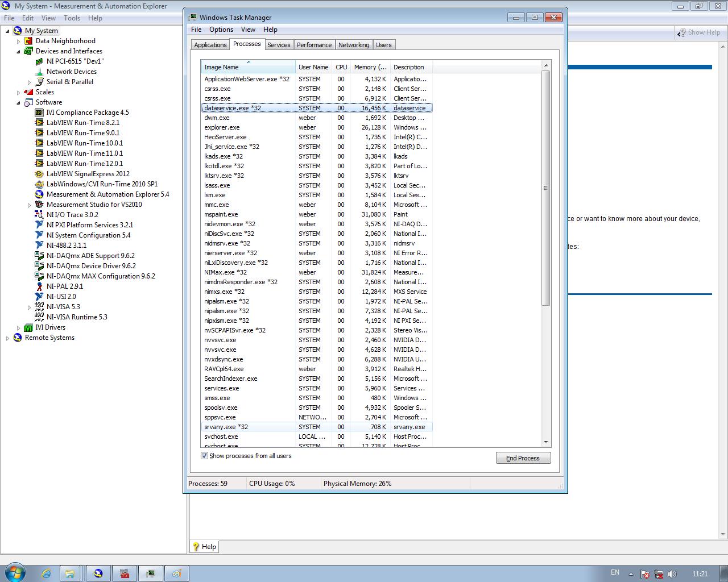Screen dimensions: 728x582
Task: Click the LabWindows/CVI Run-Time icon
Action: pos(39,184)
